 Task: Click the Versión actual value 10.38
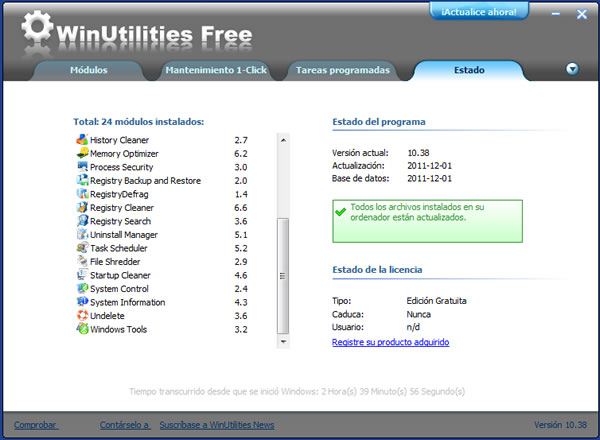pos(418,153)
